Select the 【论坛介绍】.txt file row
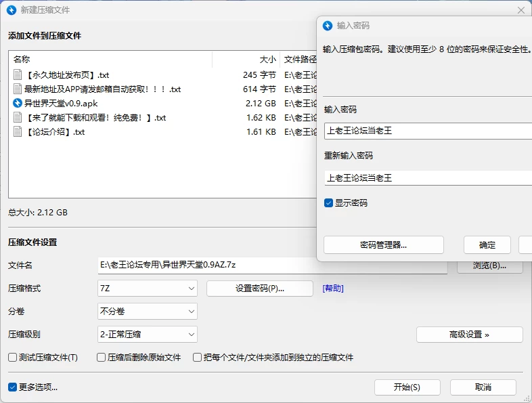Screen dimensions: 532x403 (163, 131)
